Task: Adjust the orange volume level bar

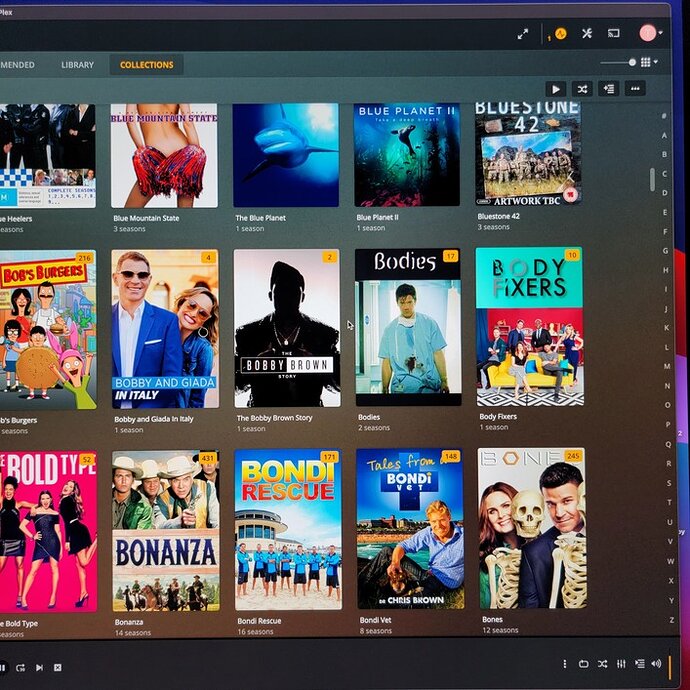Action: (x=670, y=667)
